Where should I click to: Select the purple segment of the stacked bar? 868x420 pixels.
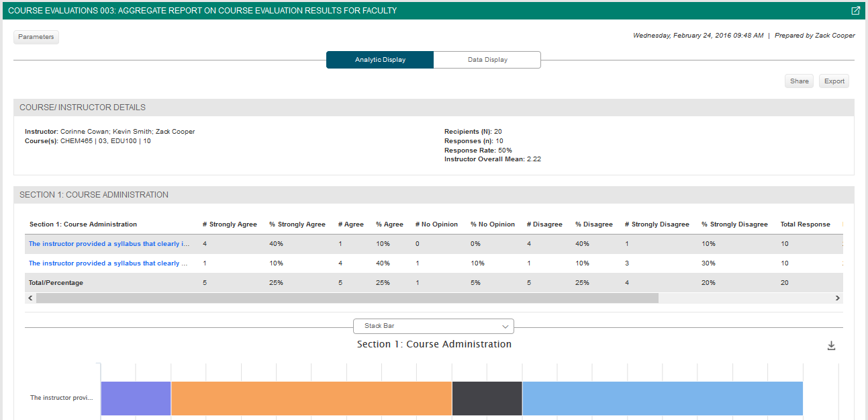coord(136,398)
